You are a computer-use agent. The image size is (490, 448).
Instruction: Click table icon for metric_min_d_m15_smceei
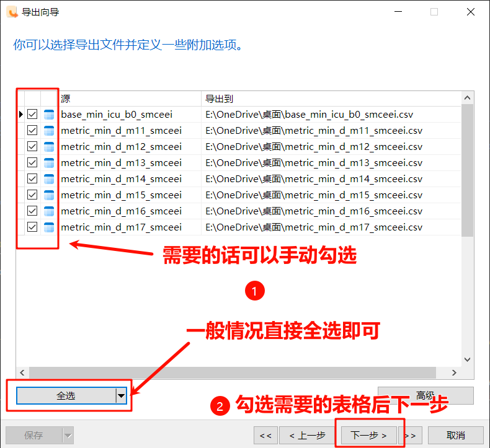(x=49, y=195)
